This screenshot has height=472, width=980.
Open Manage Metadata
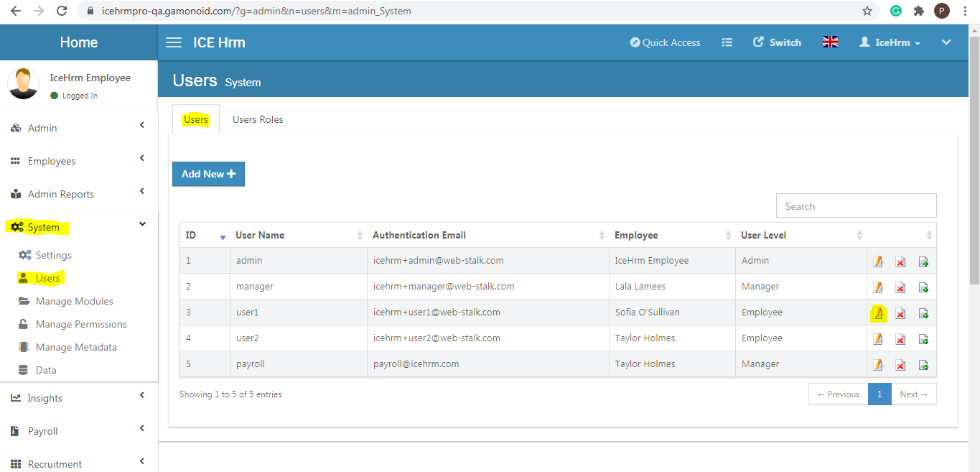pyautogui.click(x=67, y=347)
